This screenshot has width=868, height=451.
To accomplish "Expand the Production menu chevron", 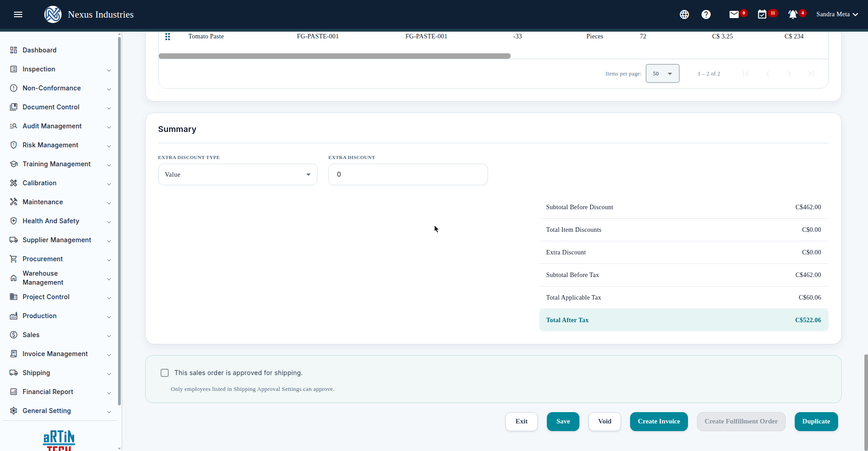I will (109, 317).
